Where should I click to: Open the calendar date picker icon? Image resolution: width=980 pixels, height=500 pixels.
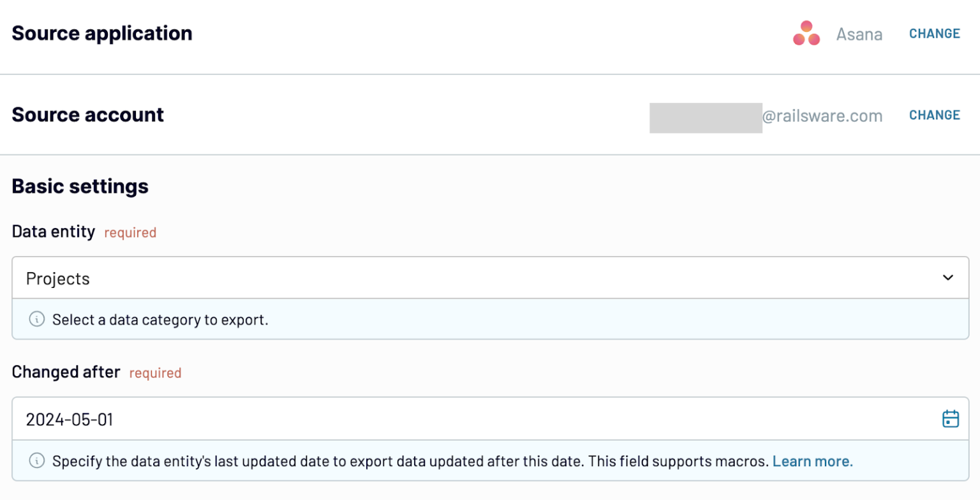pos(950,418)
